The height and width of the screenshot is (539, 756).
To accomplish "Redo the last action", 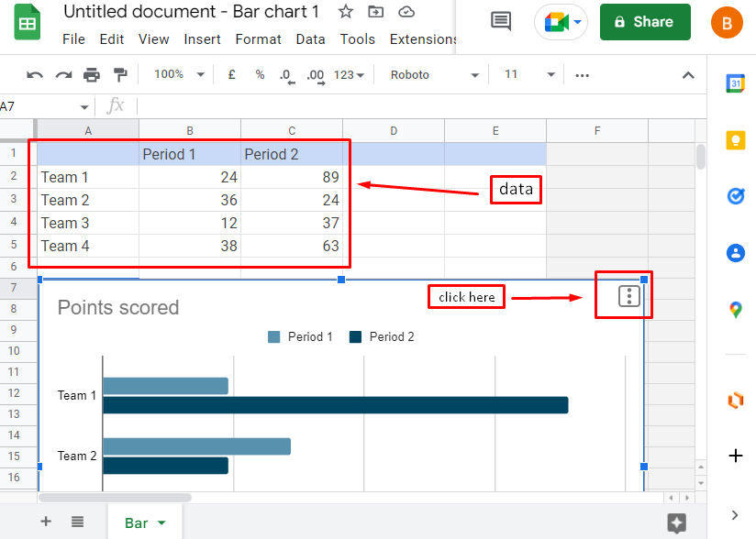I will (x=63, y=75).
